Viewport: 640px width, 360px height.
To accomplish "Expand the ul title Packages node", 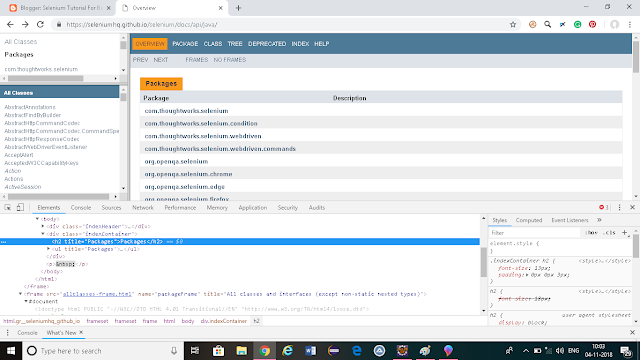I will pos(49,249).
